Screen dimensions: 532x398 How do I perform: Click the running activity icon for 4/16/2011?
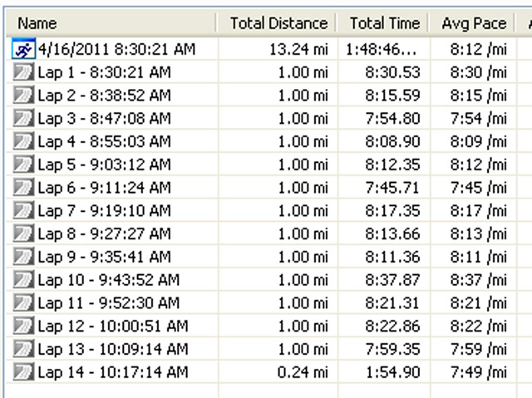click(x=23, y=49)
